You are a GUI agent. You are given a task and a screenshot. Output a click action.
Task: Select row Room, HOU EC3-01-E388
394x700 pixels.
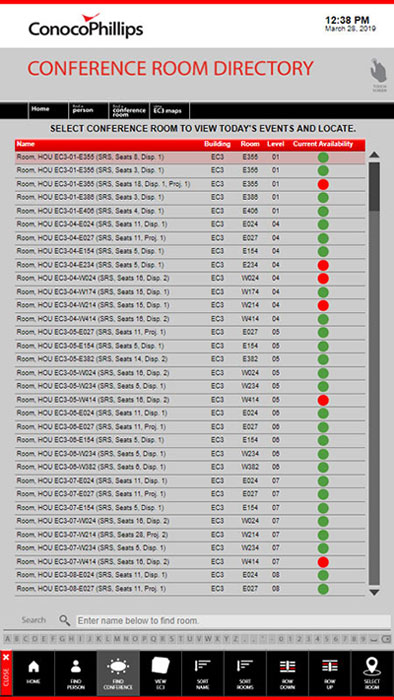(x=190, y=197)
